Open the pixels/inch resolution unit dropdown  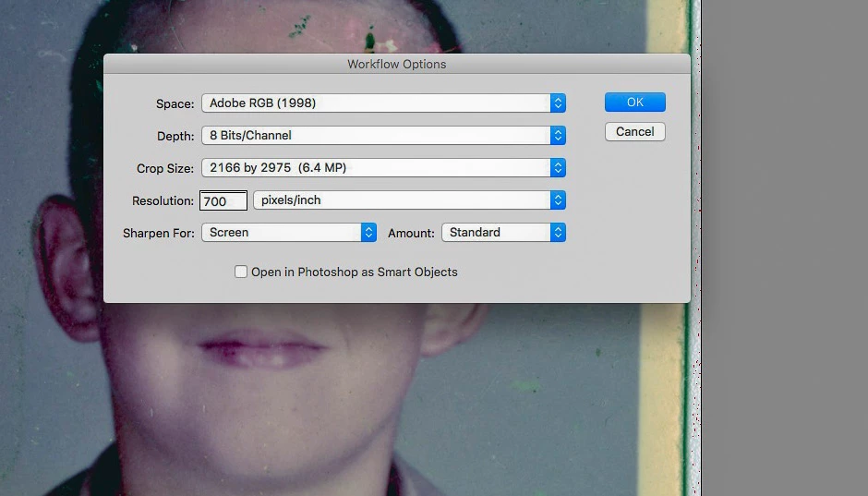(409, 200)
